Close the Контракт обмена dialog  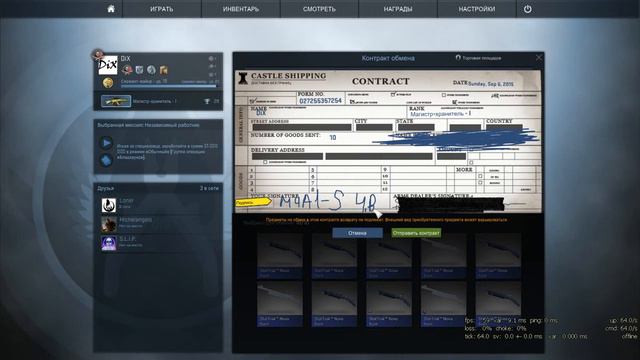[539, 58]
